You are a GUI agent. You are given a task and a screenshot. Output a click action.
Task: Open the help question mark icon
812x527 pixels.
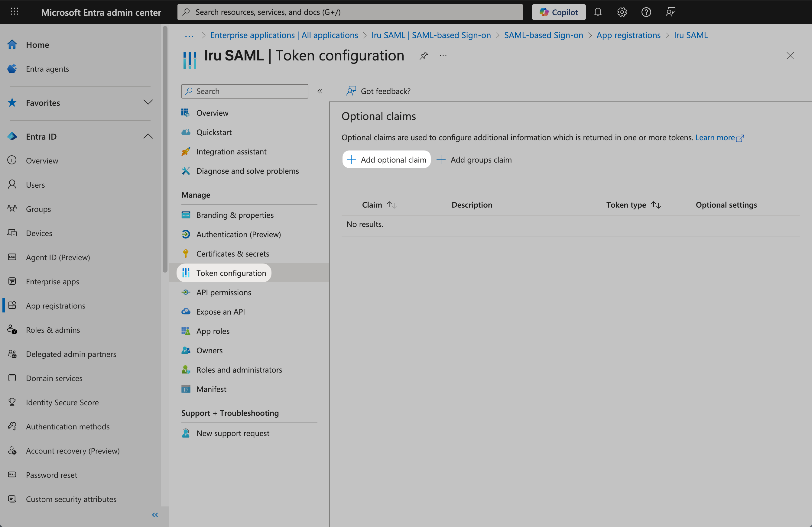(x=646, y=12)
